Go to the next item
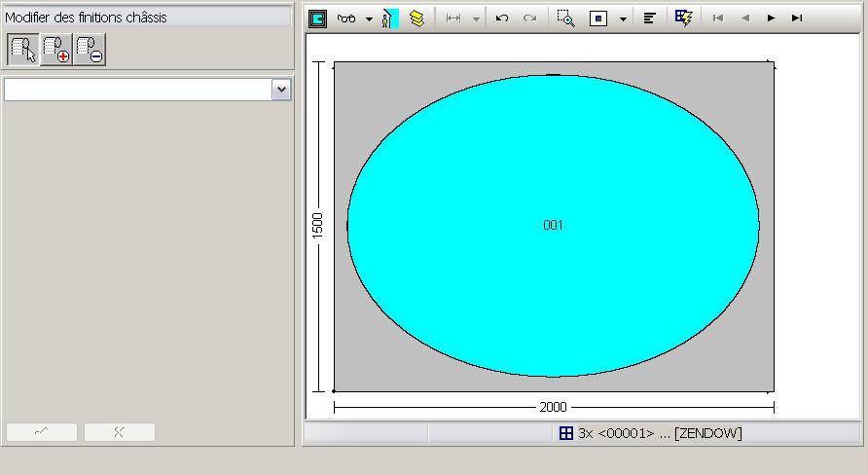 pyautogui.click(x=771, y=18)
